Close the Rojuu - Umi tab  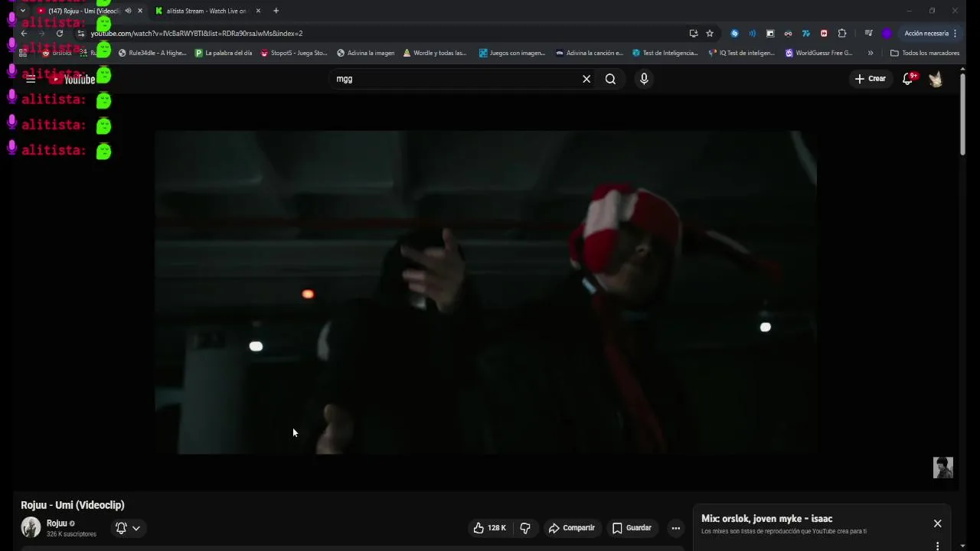point(139,11)
